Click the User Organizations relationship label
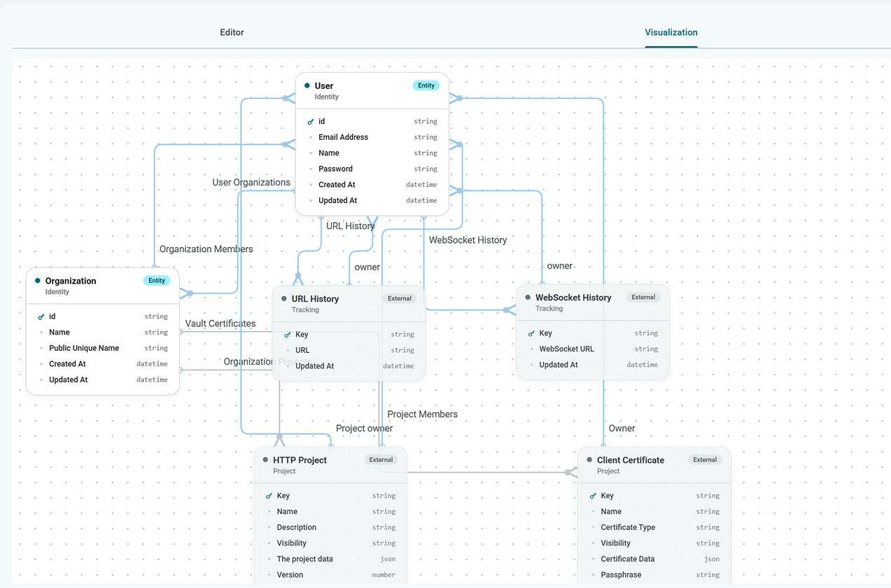891x588 pixels. (251, 182)
